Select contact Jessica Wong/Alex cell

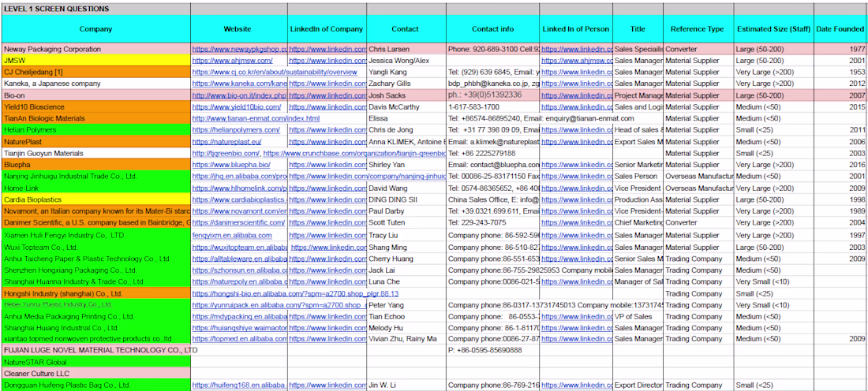[406, 60]
